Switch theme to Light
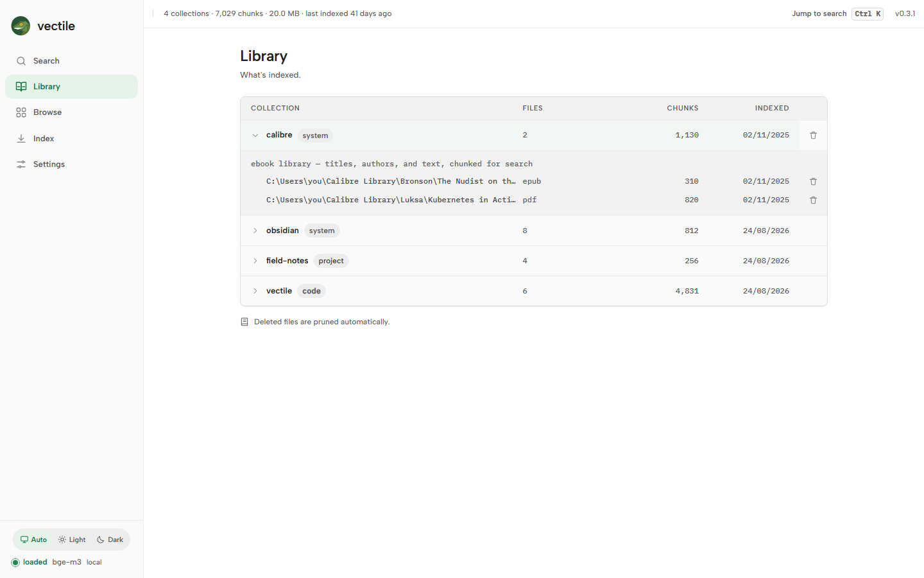This screenshot has height=578, width=924. (72, 539)
